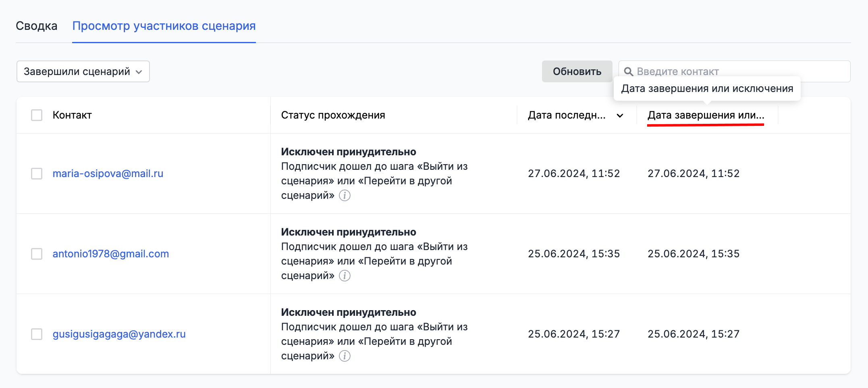The image size is (868, 388).
Task: Select the antonio1978@gmail.com row checkbox
Action: [x=37, y=254]
